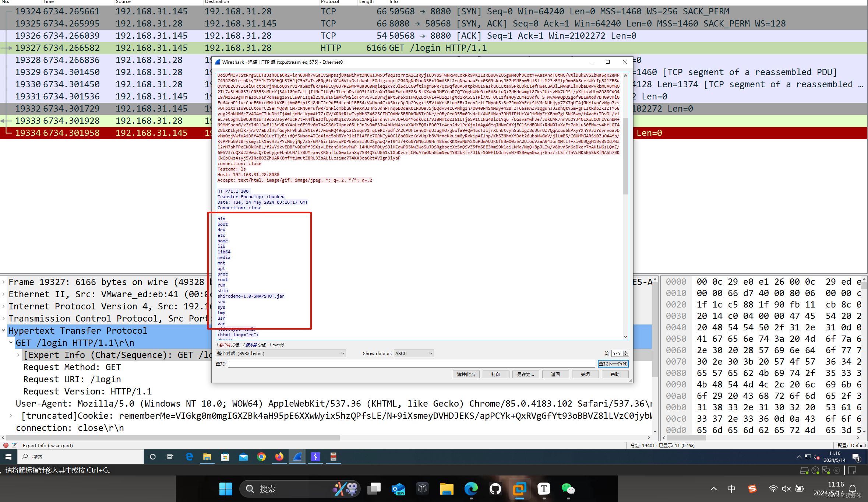Viewport: 868px width, 502px height.
Task: Click the expert info red status icon
Action: pos(6,445)
